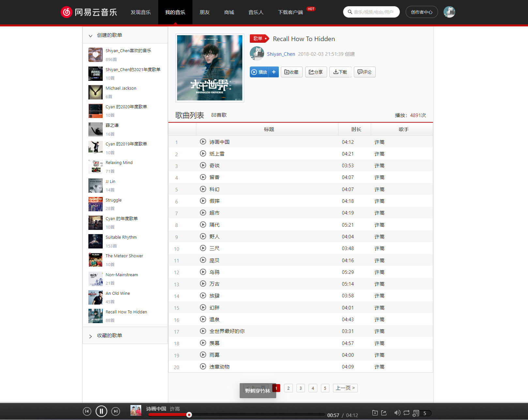
Task: Play song 三尺 with its play icon
Action: (x=203, y=248)
